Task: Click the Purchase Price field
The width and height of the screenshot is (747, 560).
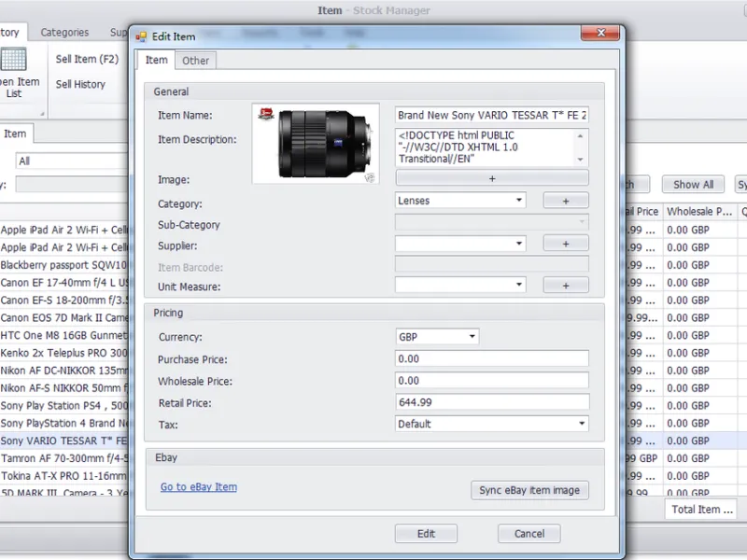Action: (x=492, y=358)
